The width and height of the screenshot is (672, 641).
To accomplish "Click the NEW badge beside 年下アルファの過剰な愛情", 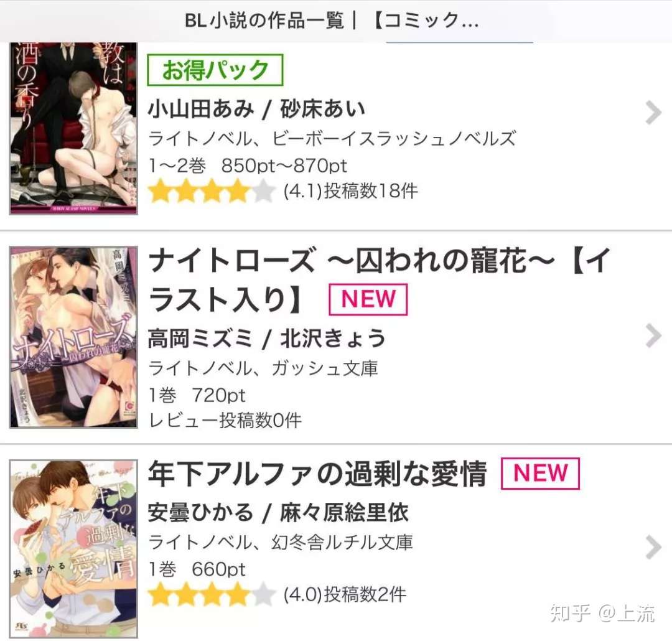I will point(541,474).
